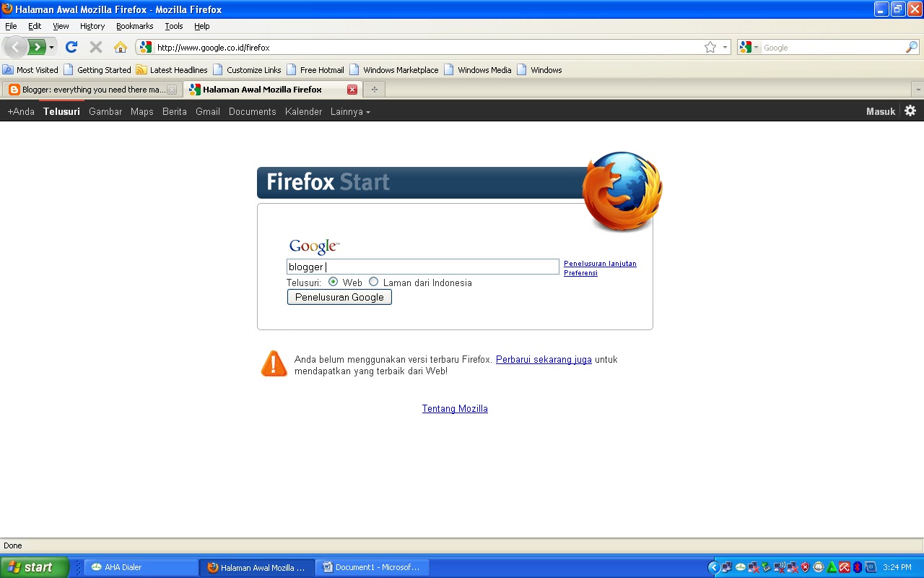Screen dimensions: 924x578
Task: Open the Customize Links bookmark
Action: pos(248,70)
